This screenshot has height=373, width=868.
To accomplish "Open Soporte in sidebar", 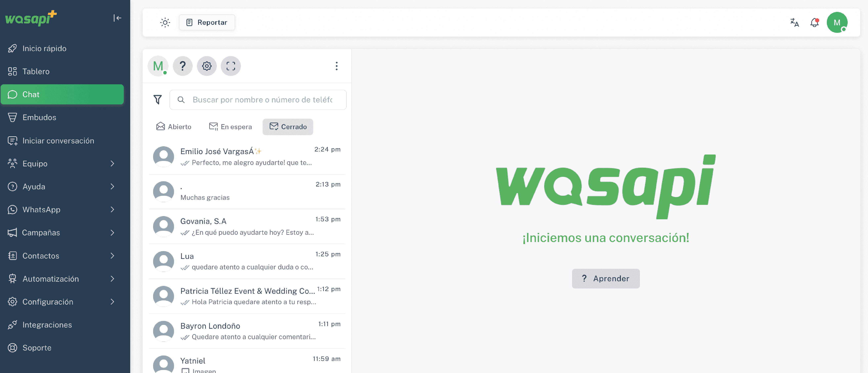I will tap(62, 348).
